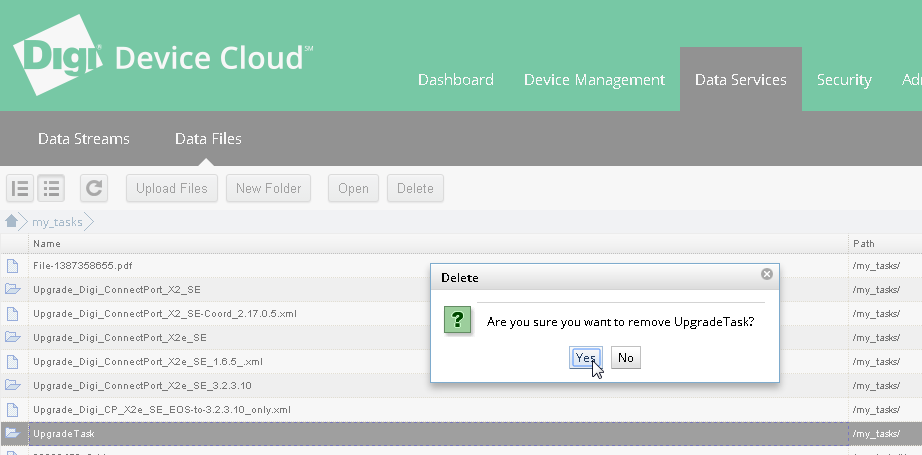Switch to list view layout icon
The height and width of the screenshot is (455, 922).
coord(51,188)
